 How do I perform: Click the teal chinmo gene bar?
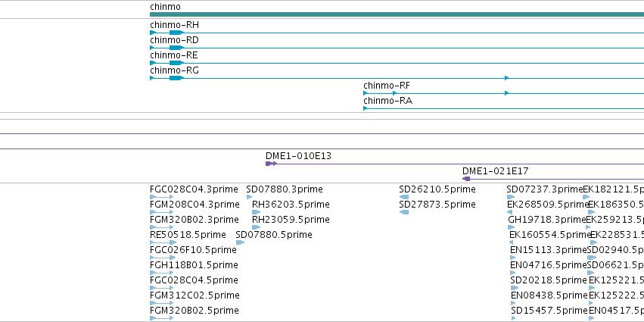(397, 14)
